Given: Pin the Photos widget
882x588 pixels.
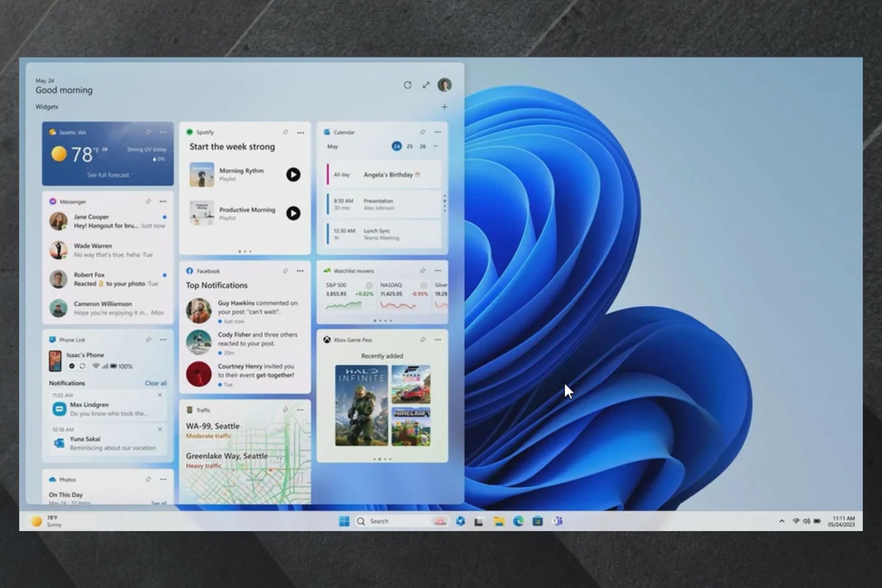Looking at the screenshot, I should [x=148, y=479].
